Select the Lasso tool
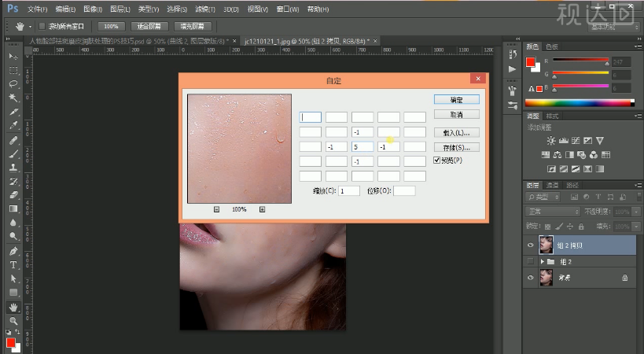 coord(13,83)
